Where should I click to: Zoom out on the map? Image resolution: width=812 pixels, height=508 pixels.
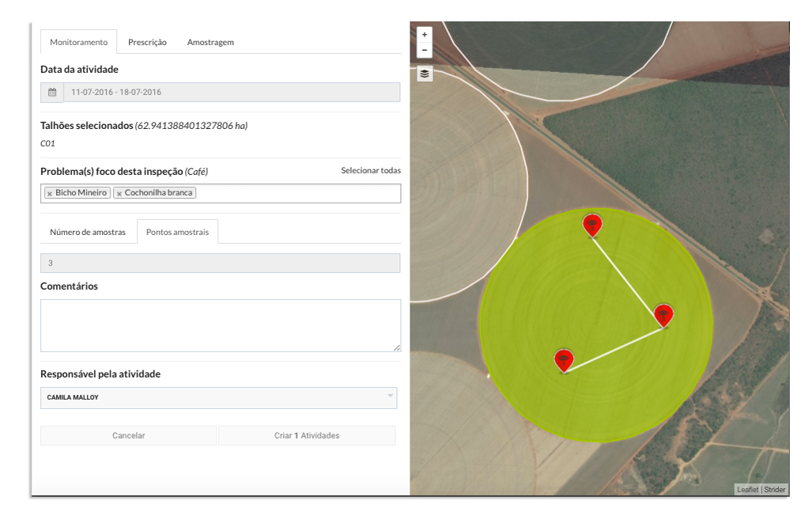[424, 50]
